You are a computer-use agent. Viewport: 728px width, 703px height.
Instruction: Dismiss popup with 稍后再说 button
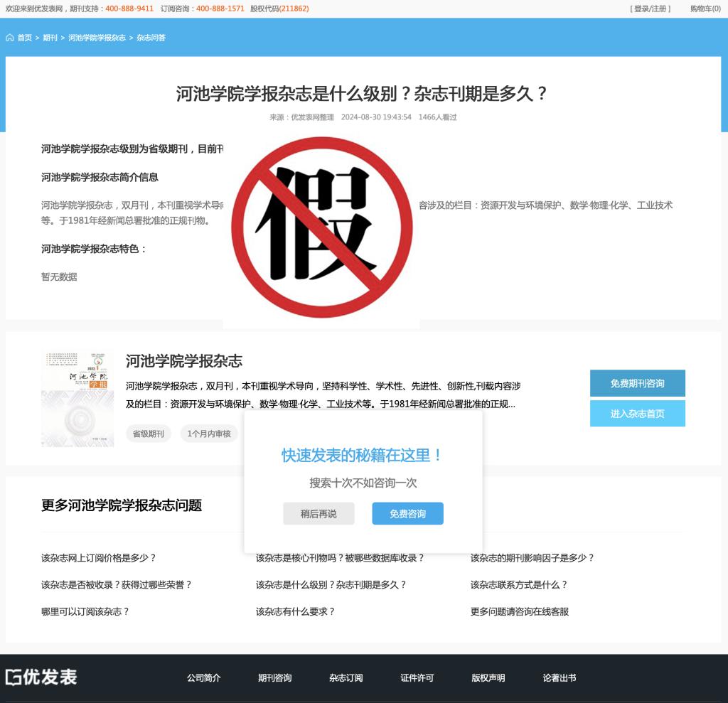(318, 513)
